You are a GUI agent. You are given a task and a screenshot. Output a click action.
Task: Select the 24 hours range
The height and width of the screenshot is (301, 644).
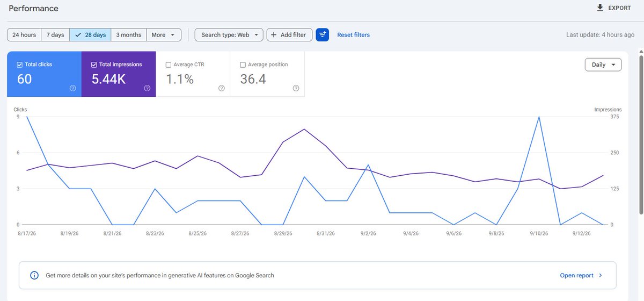click(24, 34)
